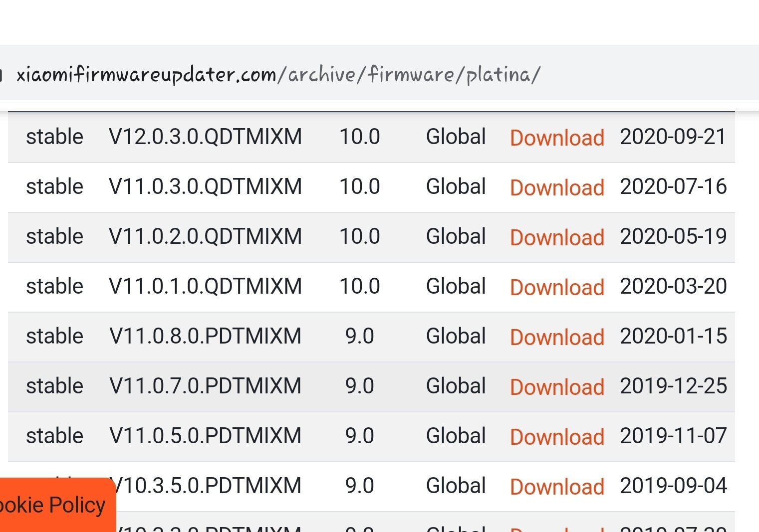Click date 2020-09-21
This screenshot has height=532, width=759.
673,137
